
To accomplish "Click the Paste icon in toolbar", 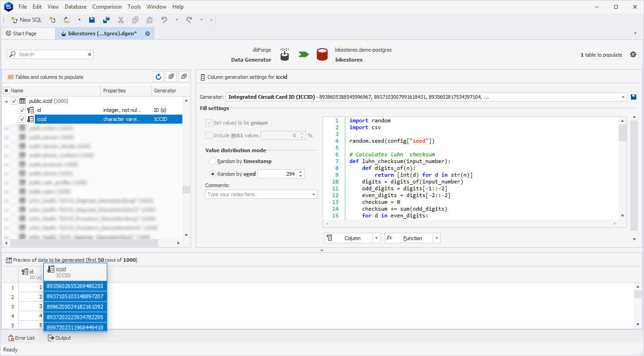I will 149,20.
